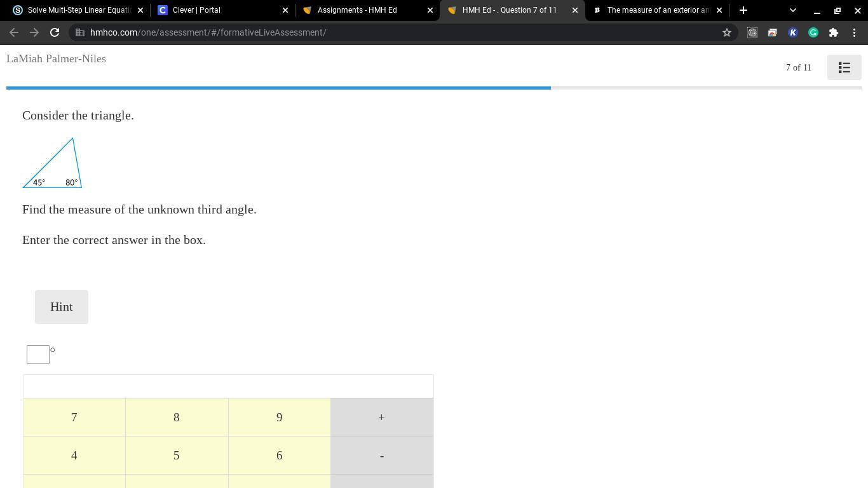
Task: Click the student name LaMiah Palmer-Niles
Action: coord(56,58)
